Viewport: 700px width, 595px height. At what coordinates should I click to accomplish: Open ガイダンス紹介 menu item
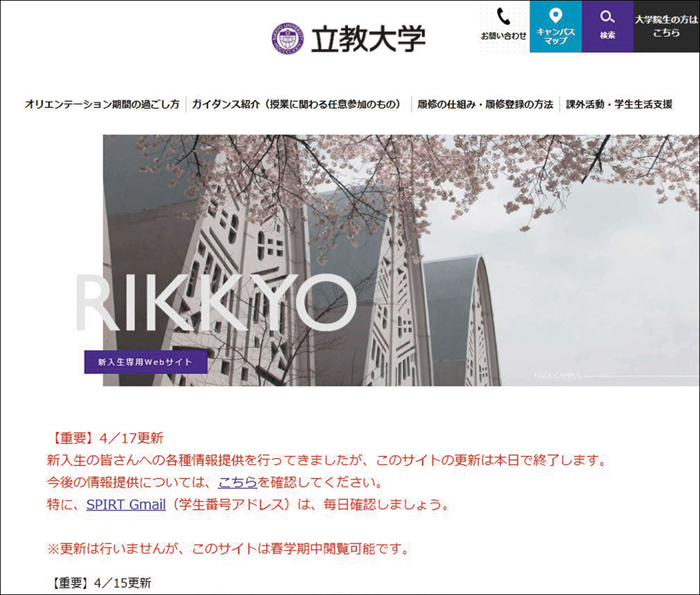pos(297,105)
